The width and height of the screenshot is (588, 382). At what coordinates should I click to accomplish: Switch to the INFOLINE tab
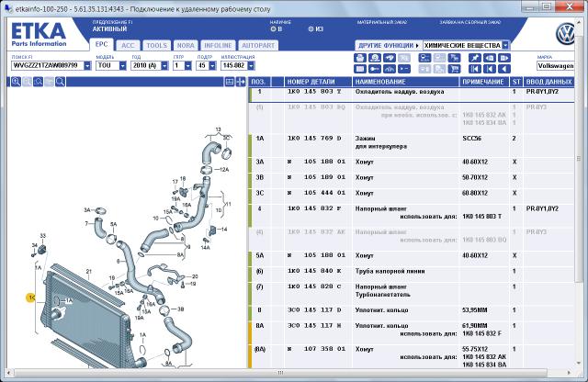(x=218, y=45)
